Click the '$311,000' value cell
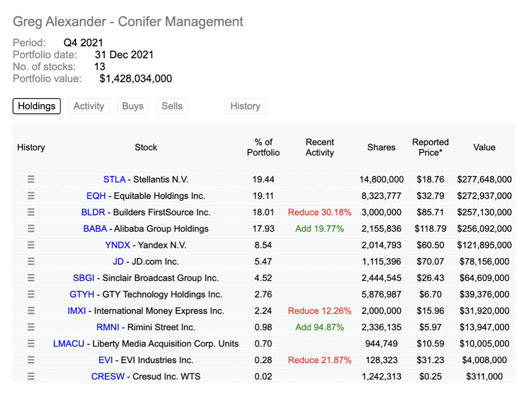The width and height of the screenshot is (532, 402). pyautogui.click(x=484, y=377)
